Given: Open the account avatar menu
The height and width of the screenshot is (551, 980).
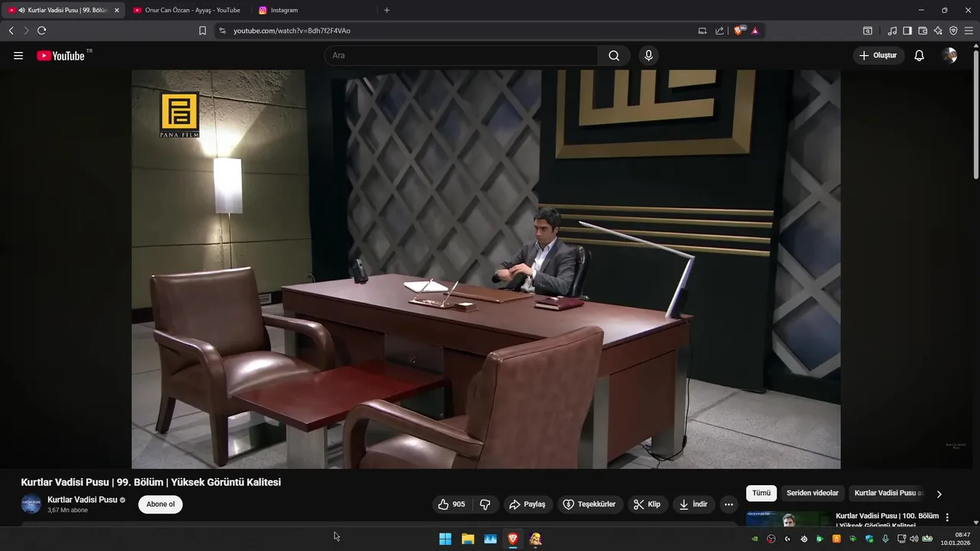Looking at the screenshot, I should tap(949, 56).
